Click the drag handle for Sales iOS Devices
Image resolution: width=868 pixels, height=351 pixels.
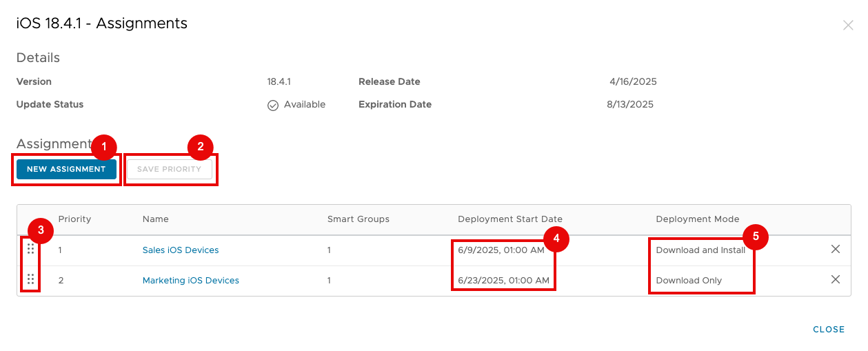pos(30,250)
